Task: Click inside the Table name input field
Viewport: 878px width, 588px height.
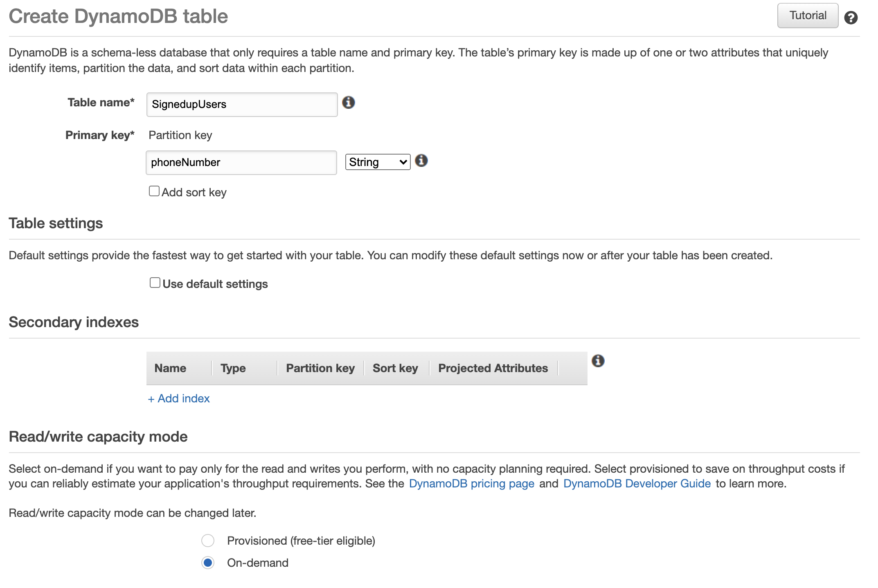Action: tap(241, 104)
